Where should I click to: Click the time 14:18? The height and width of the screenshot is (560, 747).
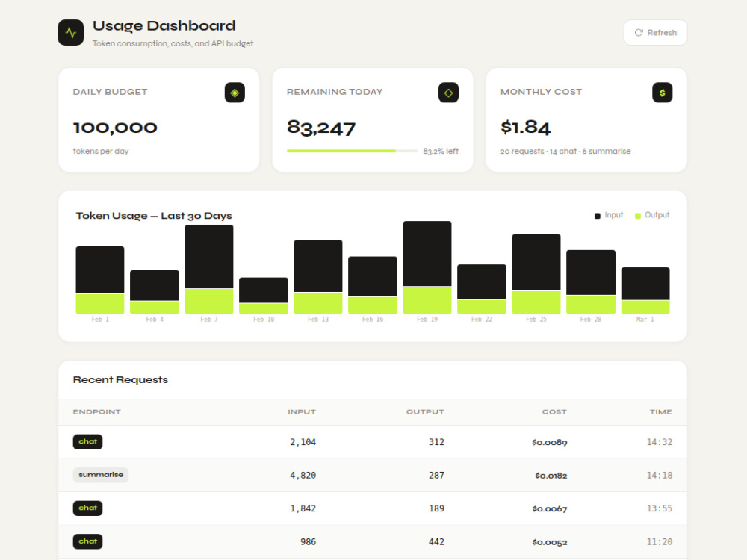pyautogui.click(x=660, y=475)
